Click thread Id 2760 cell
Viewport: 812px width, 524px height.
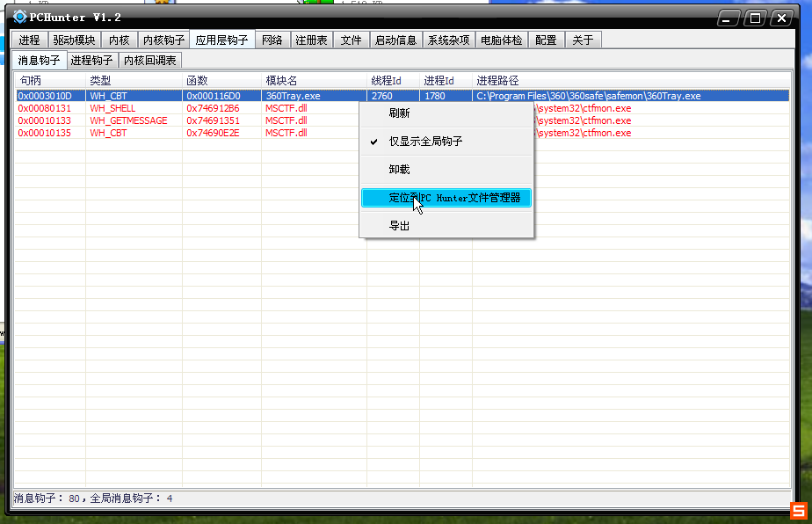coord(382,96)
